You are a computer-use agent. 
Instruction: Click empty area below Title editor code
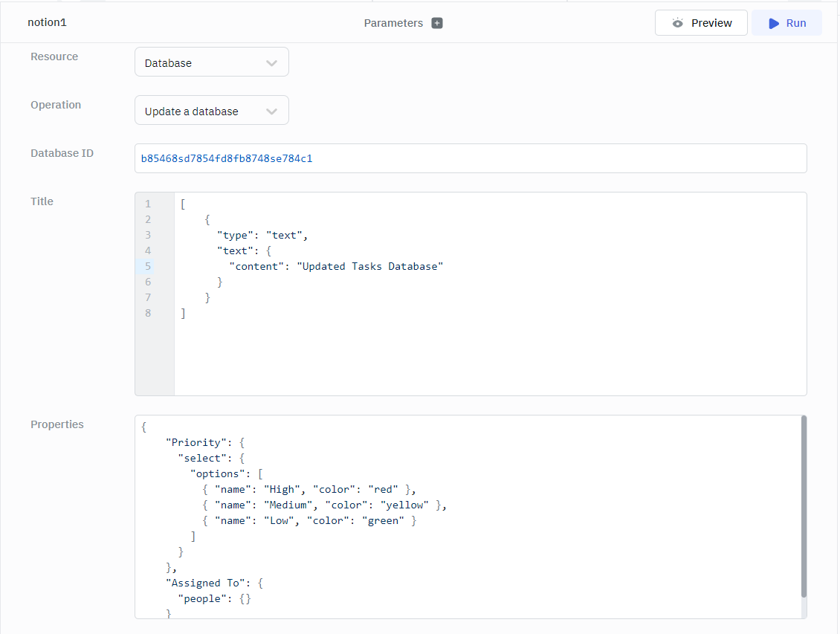coord(489,357)
